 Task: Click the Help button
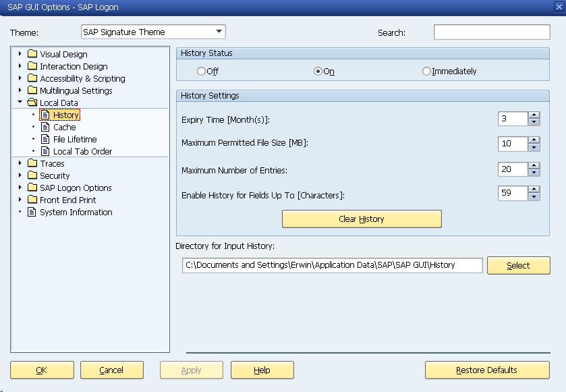tap(262, 370)
